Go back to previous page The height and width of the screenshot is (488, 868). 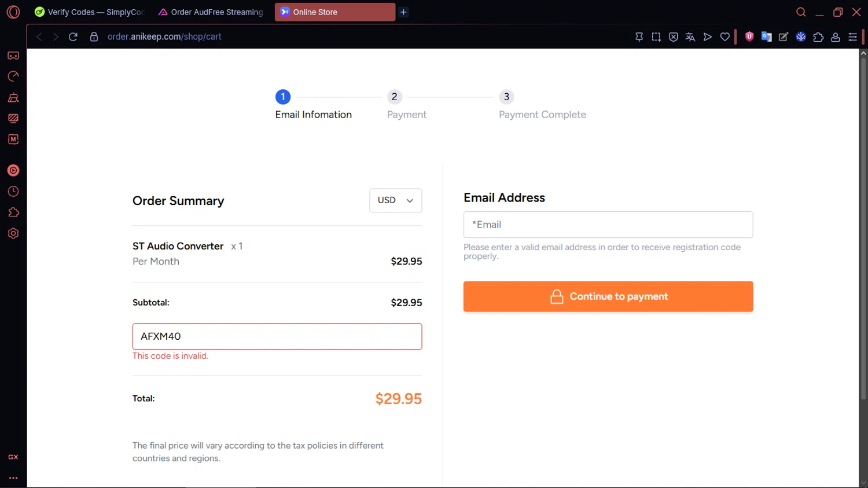(x=39, y=36)
